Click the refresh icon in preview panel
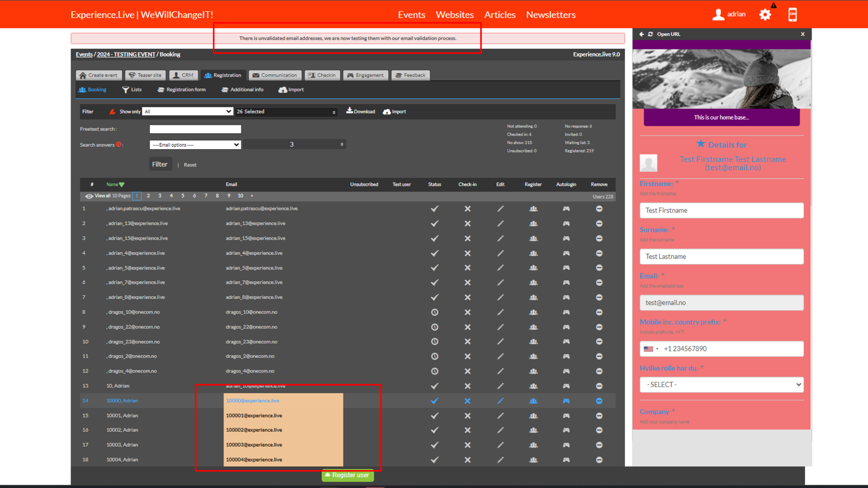The image size is (868, 488). click(650, 34)
